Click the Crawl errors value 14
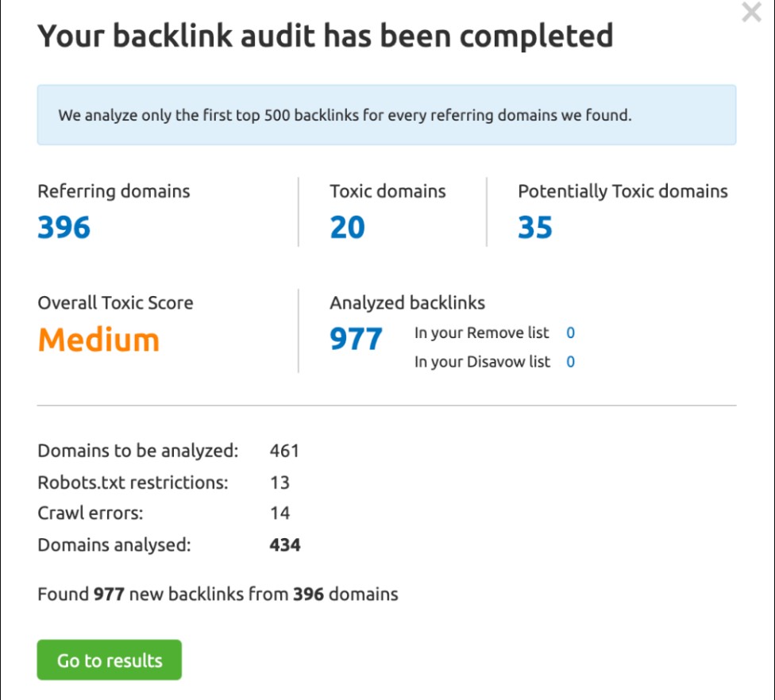775x700 pixels. (280, 513)
